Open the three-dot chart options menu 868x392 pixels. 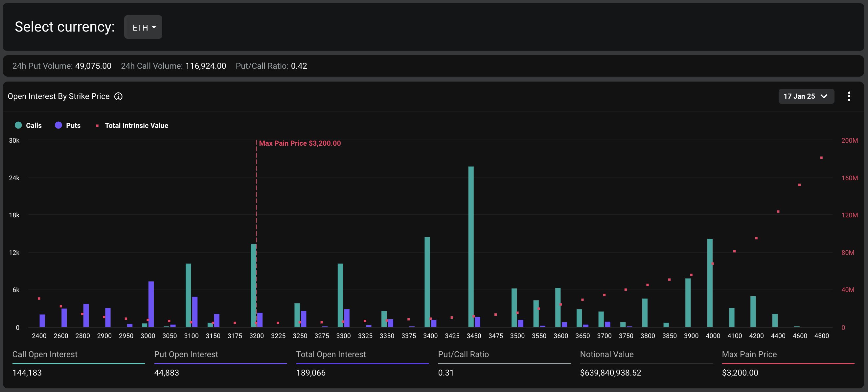point(849,96)
